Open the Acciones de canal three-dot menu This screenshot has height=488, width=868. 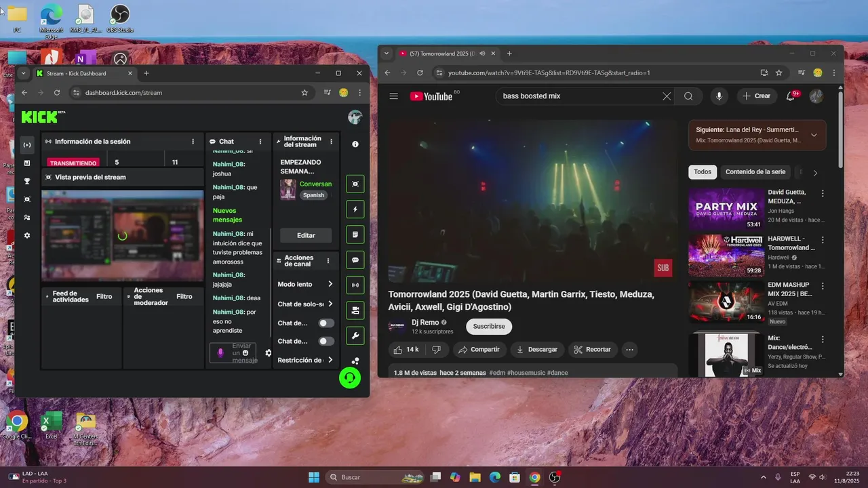tap(328, 261)
